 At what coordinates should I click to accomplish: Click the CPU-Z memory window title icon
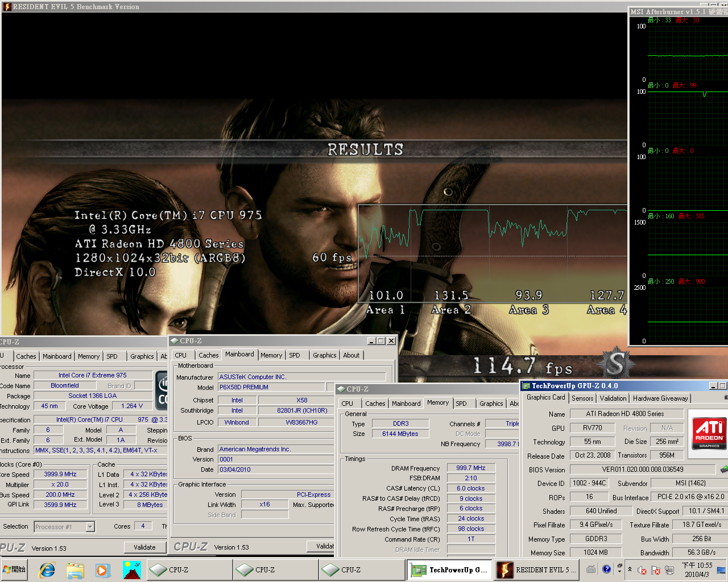pyautogui.click(x=341, y=389)
